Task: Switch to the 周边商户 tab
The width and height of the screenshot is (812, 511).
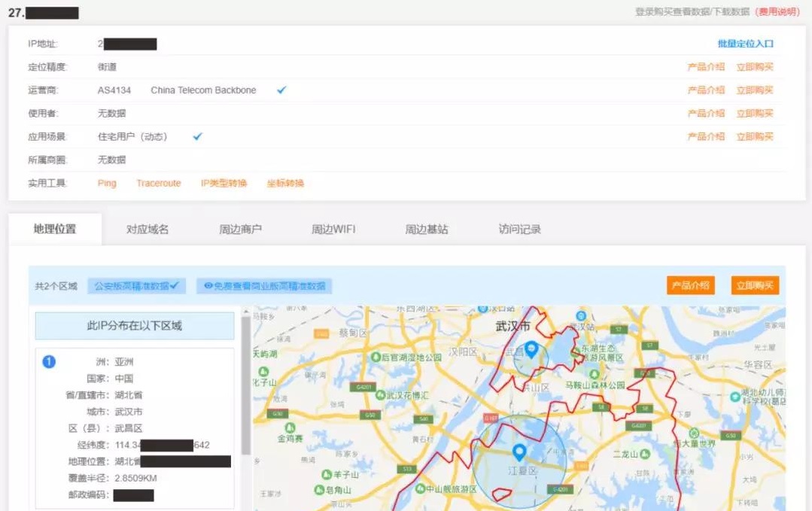Action: click(240, 230)
